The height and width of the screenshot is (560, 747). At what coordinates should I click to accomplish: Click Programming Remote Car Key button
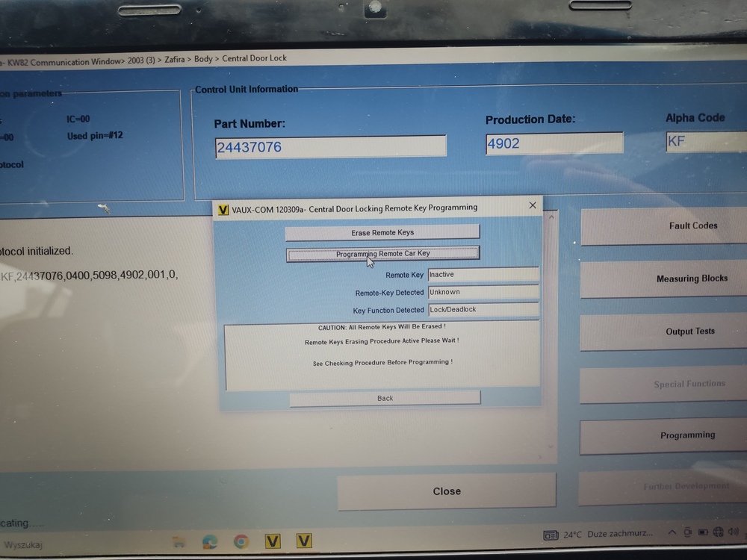[382, 254]
